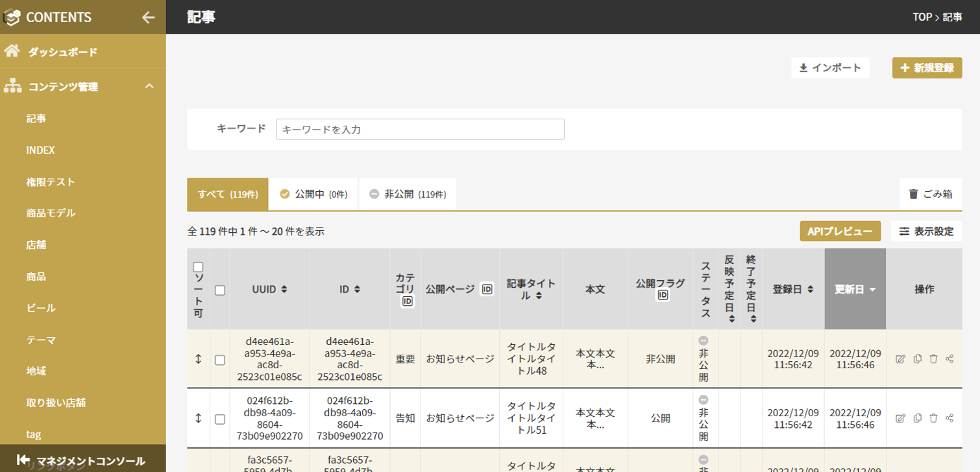Open 記事 in the sidebar
Image resolution: width=980 pixels, height=472 pixels.
(x=36, y=118)
